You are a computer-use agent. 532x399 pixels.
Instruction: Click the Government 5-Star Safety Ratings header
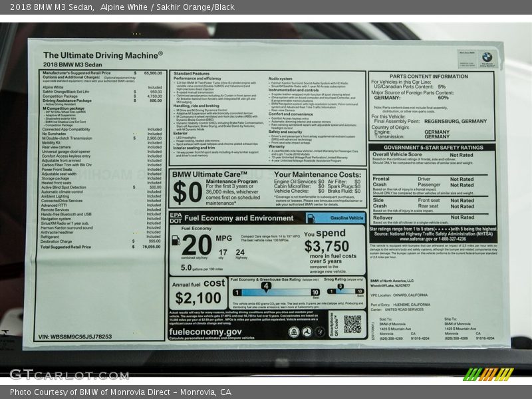432,148
